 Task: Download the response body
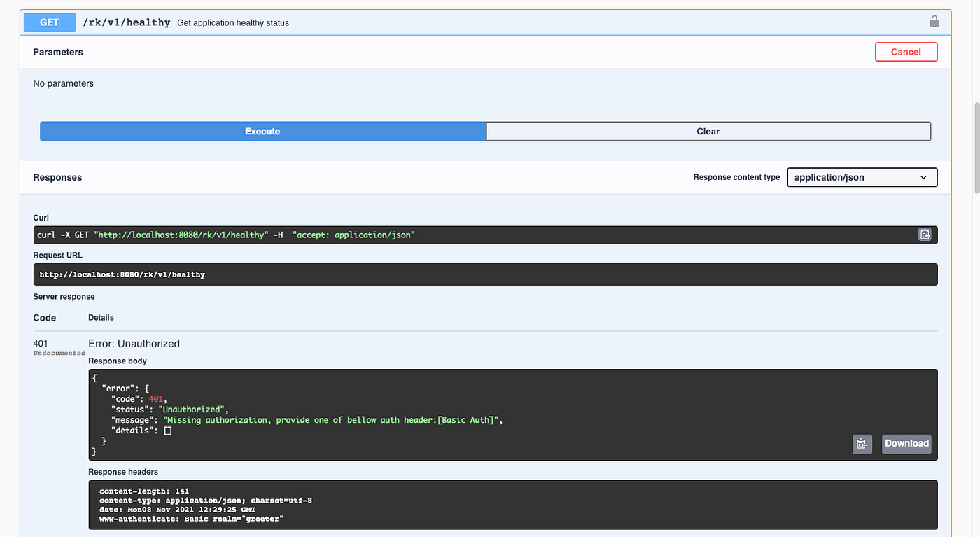[906, 443]
